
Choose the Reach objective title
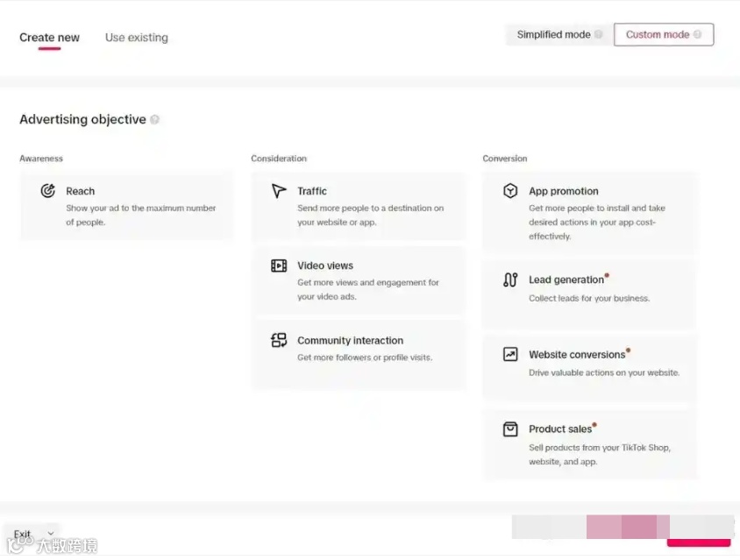pos(81,191)
